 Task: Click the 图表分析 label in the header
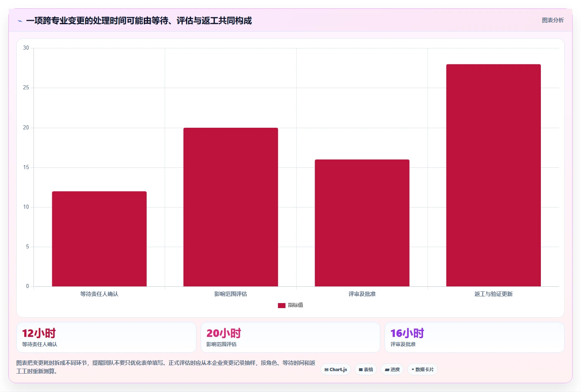pyautogui.click(x=553, y=20)
